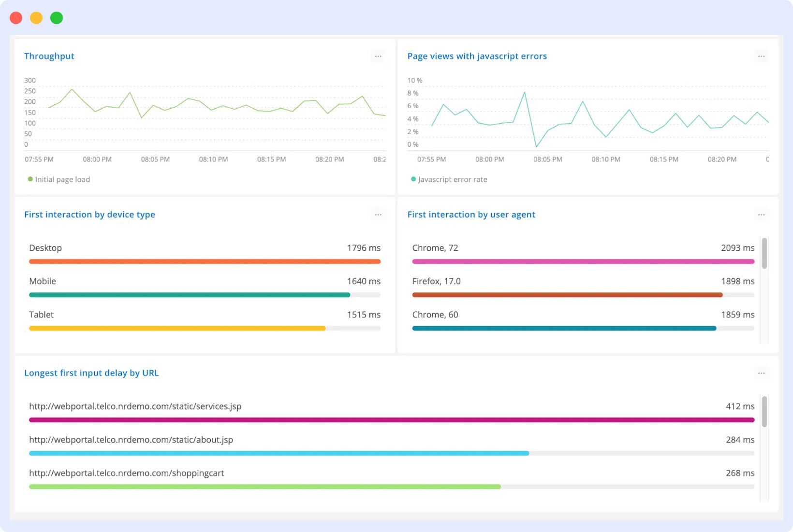
Task: Open the First interaction by user agent title
Action: click(x=471, y=214)
